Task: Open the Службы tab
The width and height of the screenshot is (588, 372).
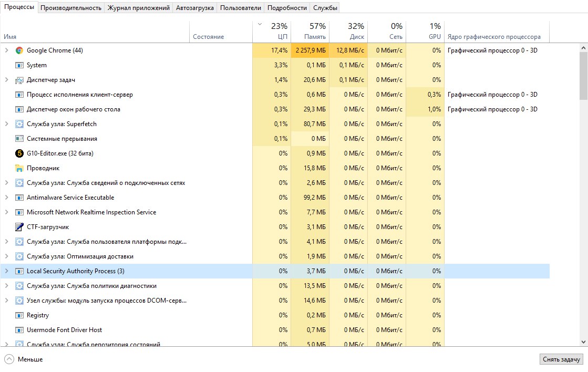Action: point(325,8)
